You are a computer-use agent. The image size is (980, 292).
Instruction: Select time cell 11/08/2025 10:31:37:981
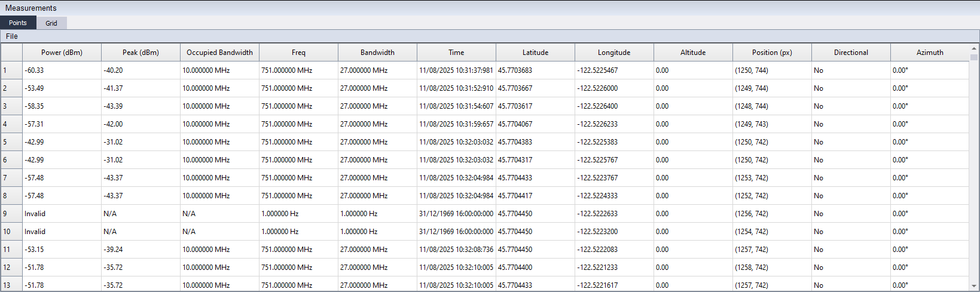457,70
